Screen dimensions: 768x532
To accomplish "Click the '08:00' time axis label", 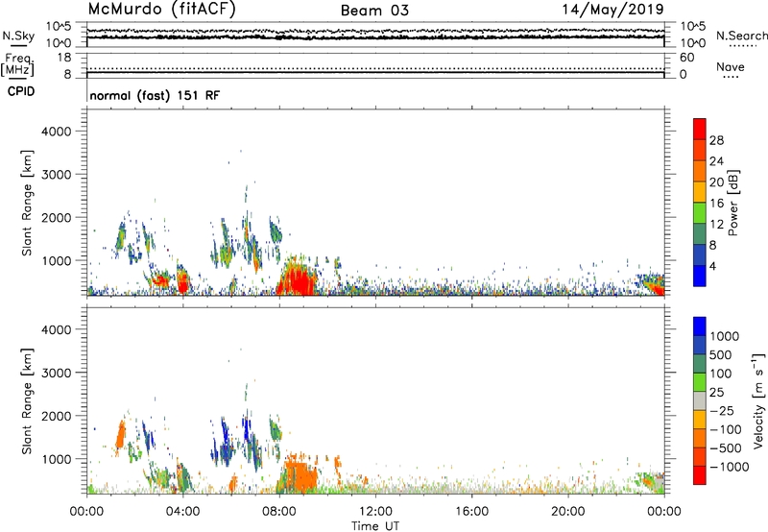I will tap(278, 512).
